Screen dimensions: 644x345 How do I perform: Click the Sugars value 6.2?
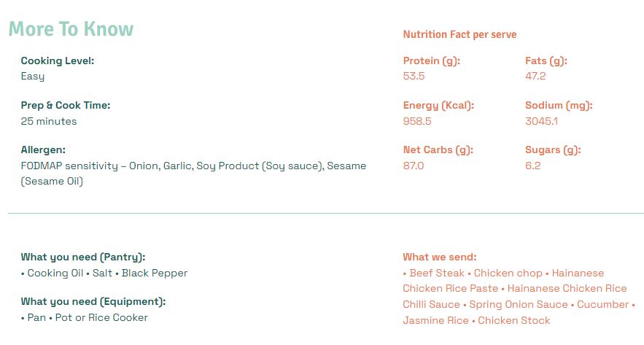[x=532, y=166]
